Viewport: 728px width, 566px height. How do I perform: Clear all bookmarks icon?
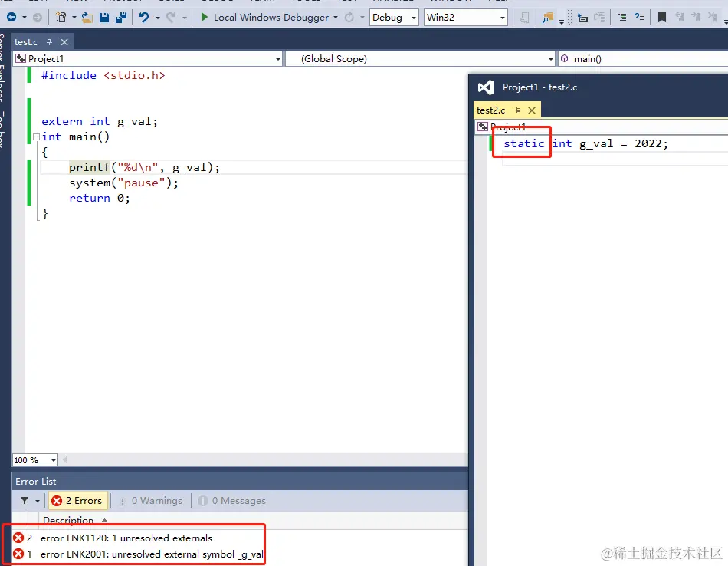(x=712, y=18)
